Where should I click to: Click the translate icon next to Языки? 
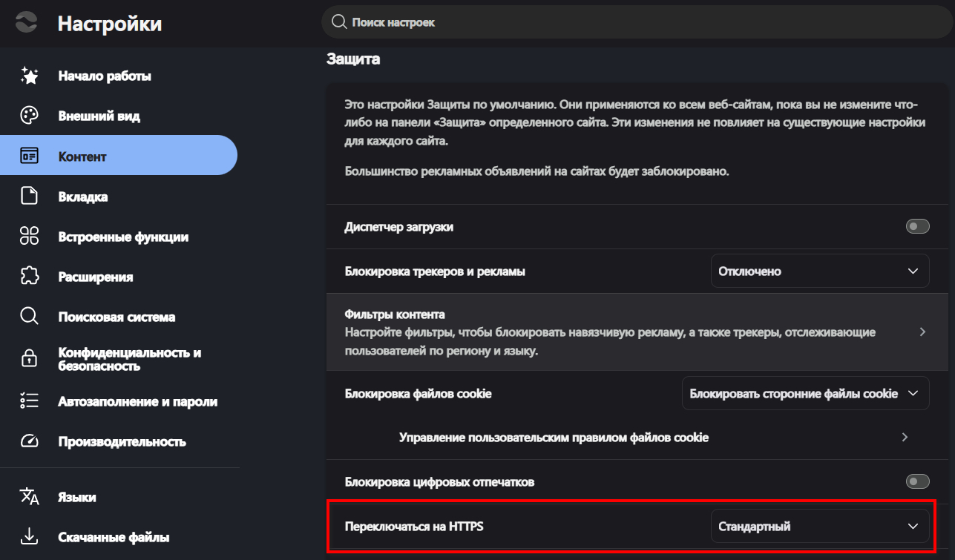(x=29, y=496)
